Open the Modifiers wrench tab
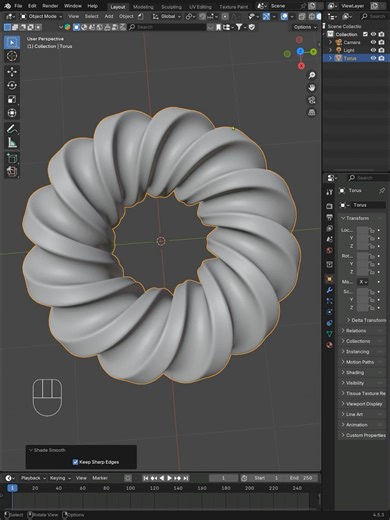Viewport: 390px width, 520px height. tap(329, 290)
